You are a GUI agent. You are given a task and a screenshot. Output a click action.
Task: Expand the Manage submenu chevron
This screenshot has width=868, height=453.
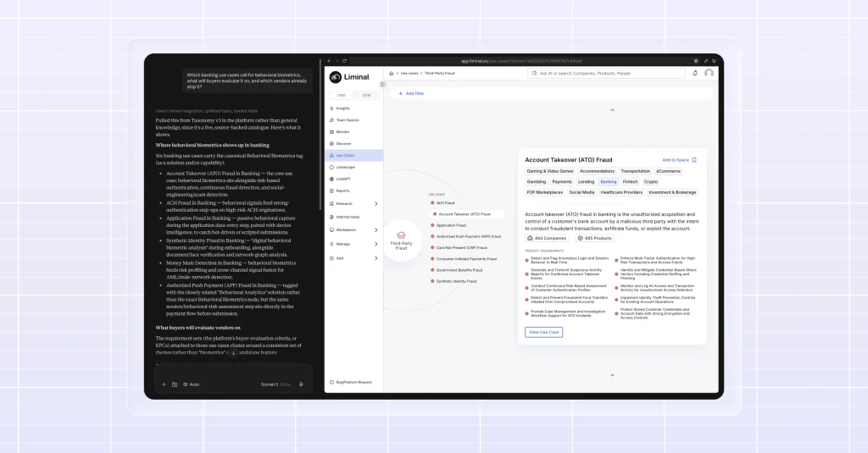[x=376, y=244]
